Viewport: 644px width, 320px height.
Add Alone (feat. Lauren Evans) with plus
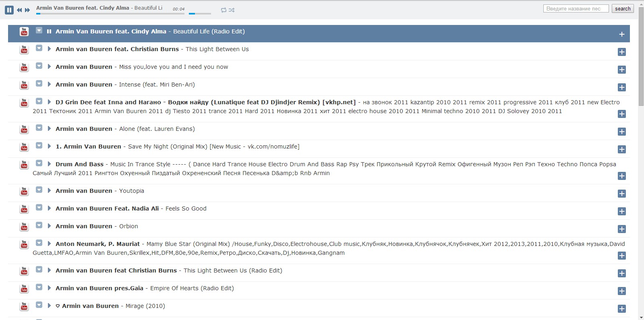(622, 132)
